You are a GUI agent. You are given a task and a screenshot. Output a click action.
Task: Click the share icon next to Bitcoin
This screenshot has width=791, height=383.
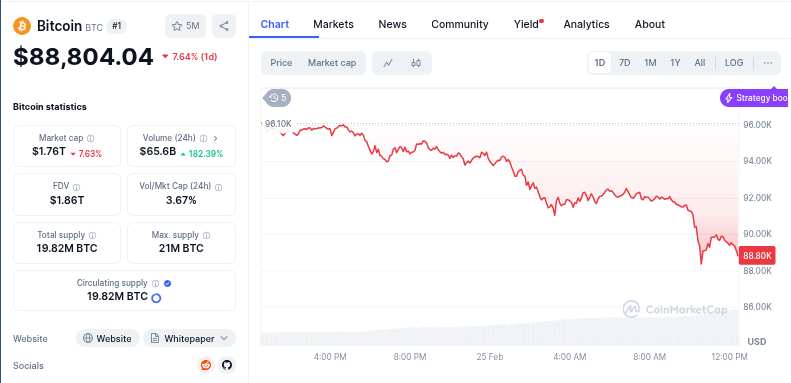[224, 26]
